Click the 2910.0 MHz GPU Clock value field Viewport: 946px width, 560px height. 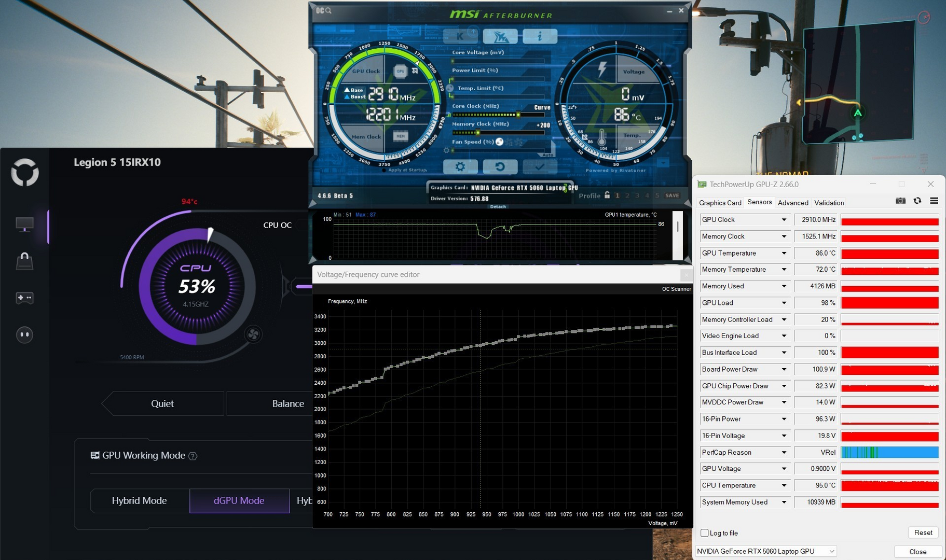tap(816, 220)
